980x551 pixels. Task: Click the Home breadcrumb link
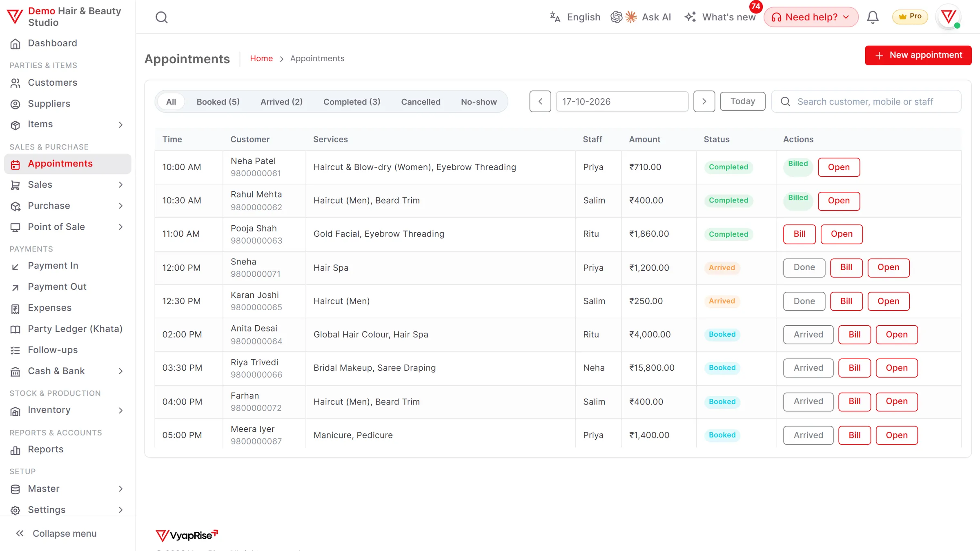261,58
